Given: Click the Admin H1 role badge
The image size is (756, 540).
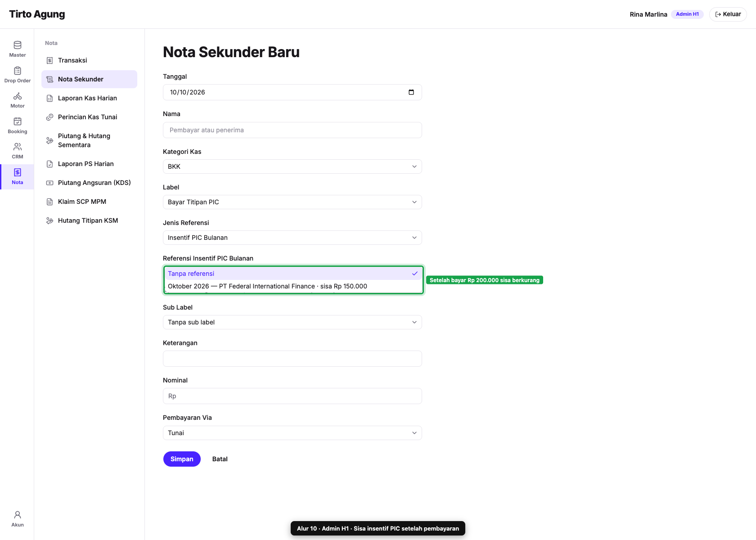Looking at the screenshot, I should (687, 14).
